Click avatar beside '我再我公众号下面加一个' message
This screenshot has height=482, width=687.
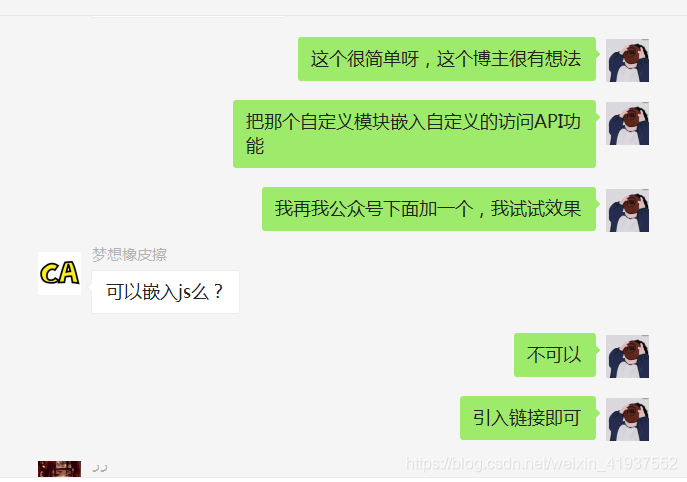(627, 210)
